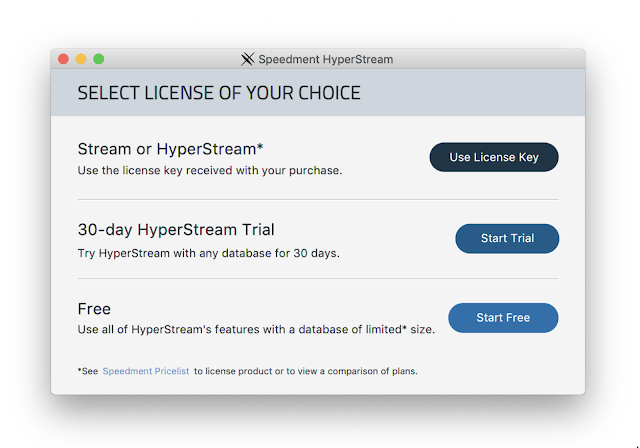Click the Use License Key button

tap(494, 157)
